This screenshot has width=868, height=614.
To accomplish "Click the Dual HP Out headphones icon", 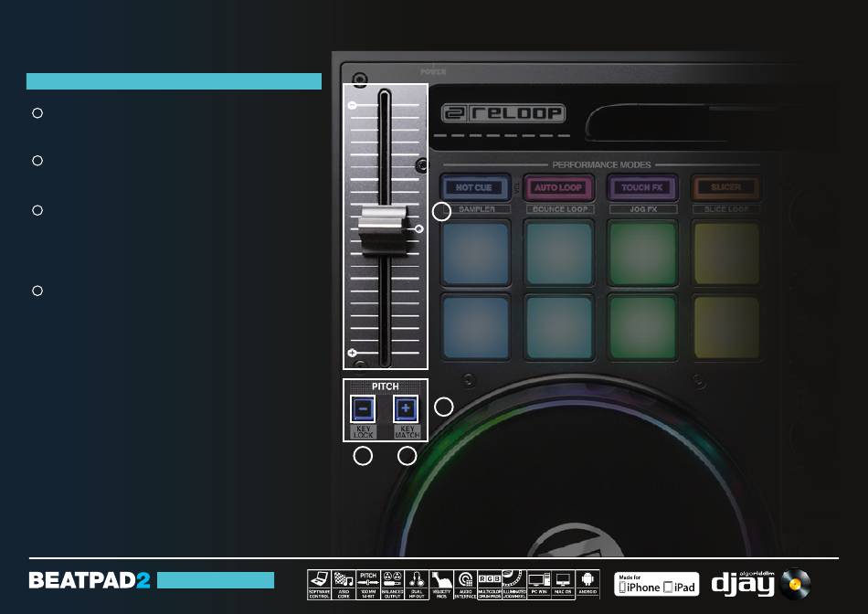I will (417, 585).
